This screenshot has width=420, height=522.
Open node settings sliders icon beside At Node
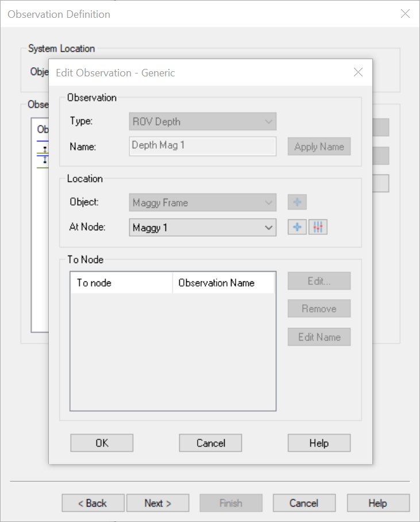tap(318, 227)
